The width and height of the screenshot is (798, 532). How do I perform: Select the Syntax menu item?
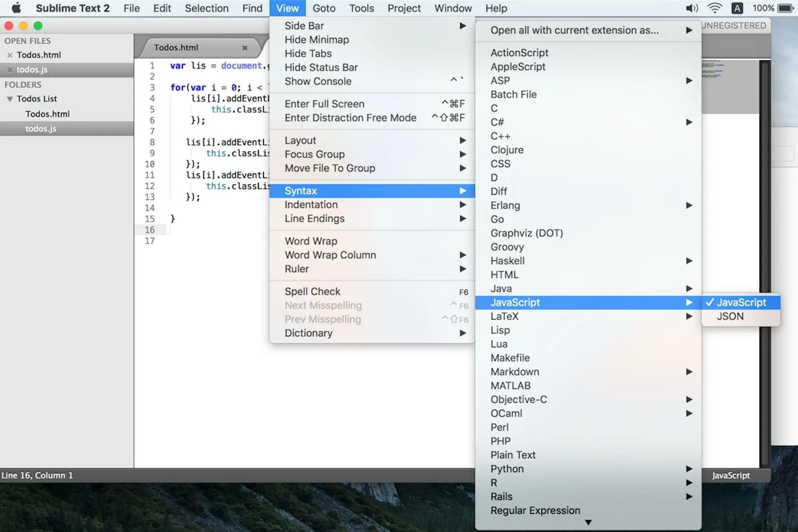point(372,191)
